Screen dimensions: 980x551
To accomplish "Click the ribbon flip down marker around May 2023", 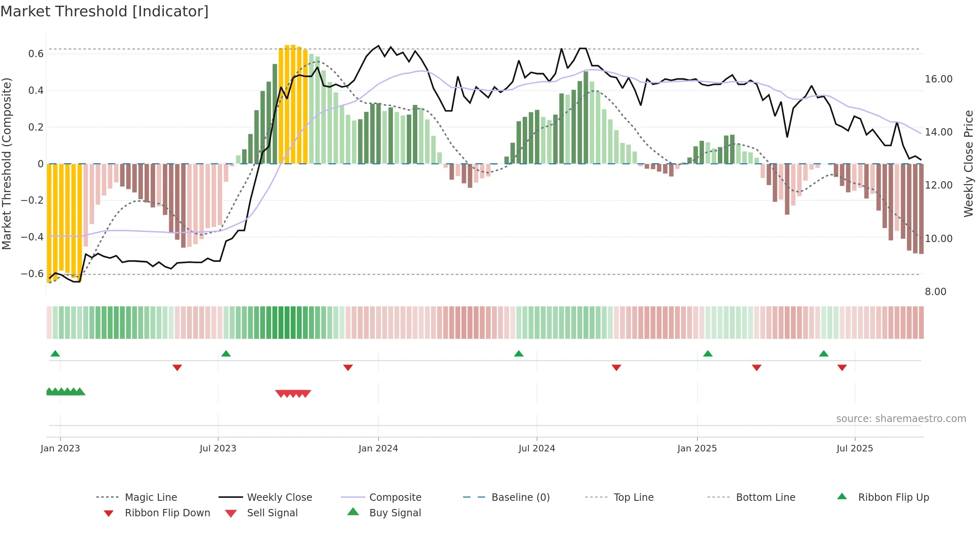I will (177, 368).
